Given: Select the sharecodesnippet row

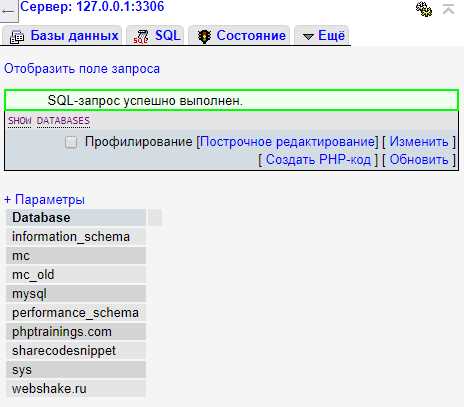Looking at the screenshot, I should point(76,351).
